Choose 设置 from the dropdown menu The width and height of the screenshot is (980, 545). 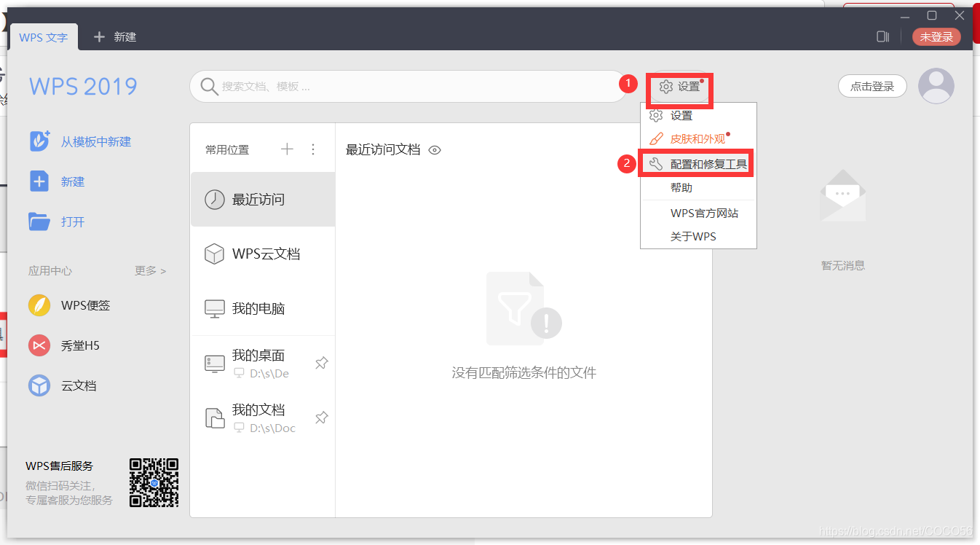(698, 115)
